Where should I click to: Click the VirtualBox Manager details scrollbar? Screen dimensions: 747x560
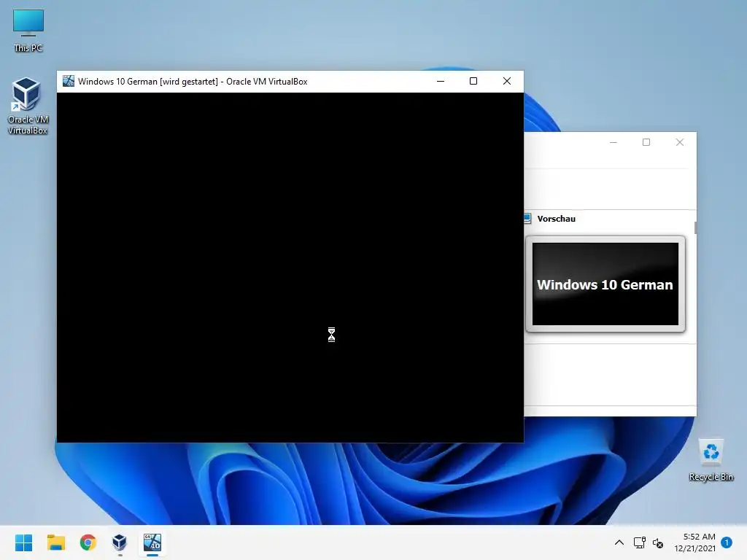coord(695,227)
